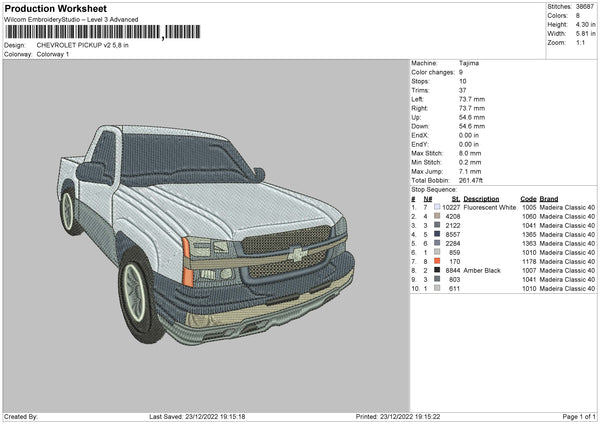
Task: Click the Stops label
Action: [421, 81]
